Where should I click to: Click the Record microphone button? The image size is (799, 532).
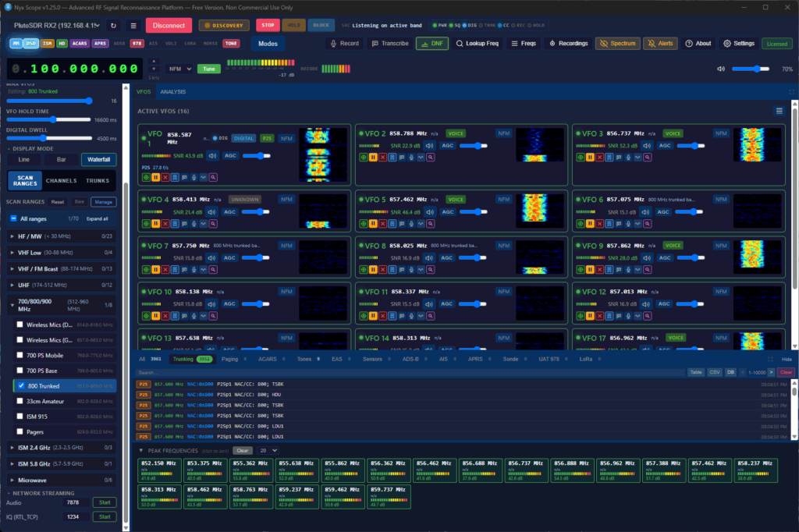344,44
